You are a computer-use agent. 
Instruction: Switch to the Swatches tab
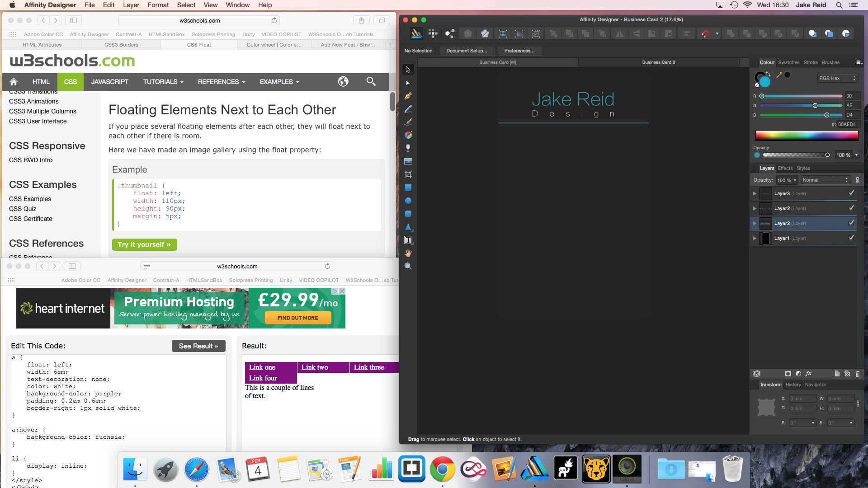(788, 62)
